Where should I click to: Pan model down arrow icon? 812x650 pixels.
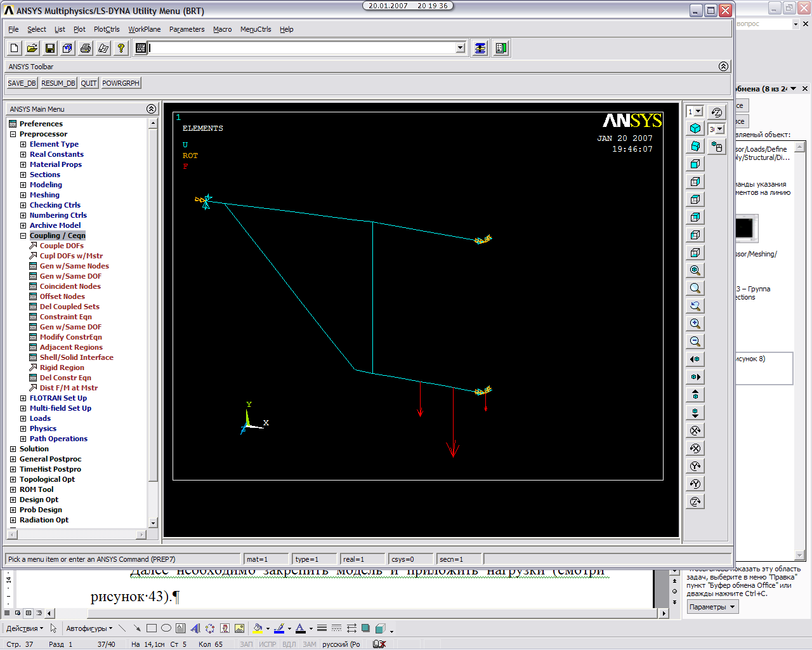(x=695, y=413)
